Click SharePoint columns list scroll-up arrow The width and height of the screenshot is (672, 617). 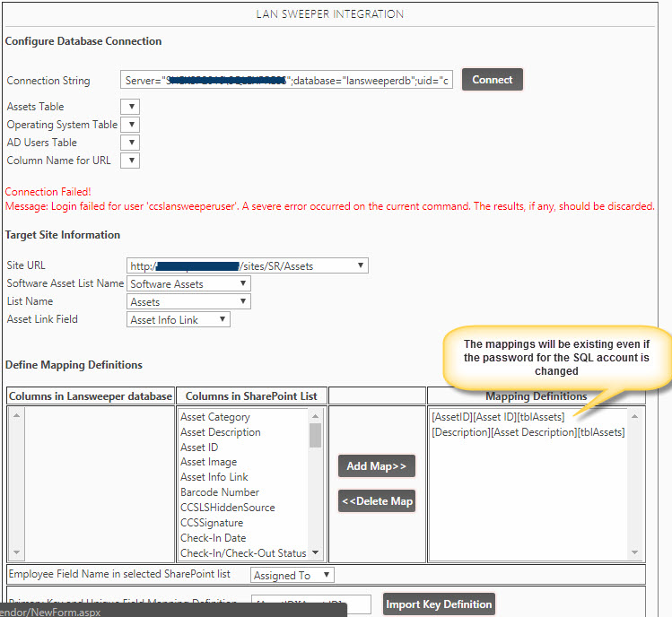(x=316, y=416)
